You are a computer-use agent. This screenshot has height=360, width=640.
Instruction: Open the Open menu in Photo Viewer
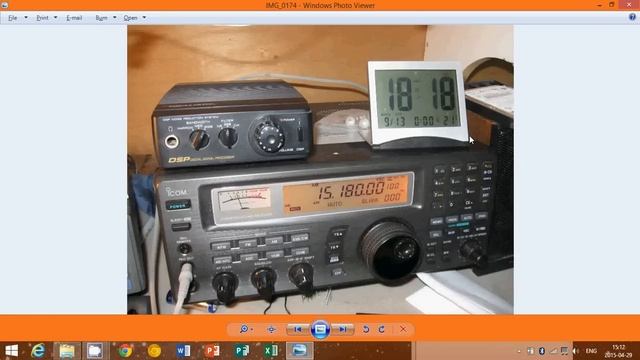[x=131, y=18]
